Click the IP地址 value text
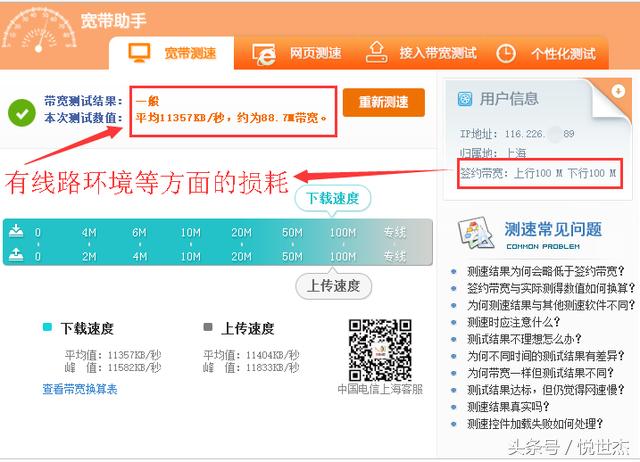Viewport: 640px width, 462px height. coord(540,134)
